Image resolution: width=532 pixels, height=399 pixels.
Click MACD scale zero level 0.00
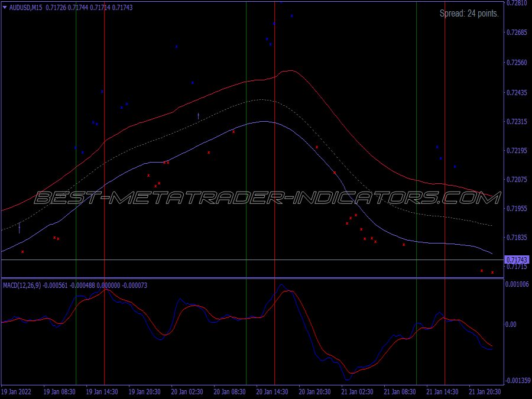click(511, 325)
